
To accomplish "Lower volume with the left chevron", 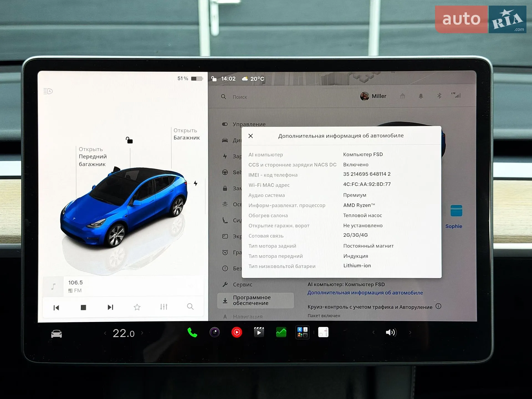I will point(373,332).
